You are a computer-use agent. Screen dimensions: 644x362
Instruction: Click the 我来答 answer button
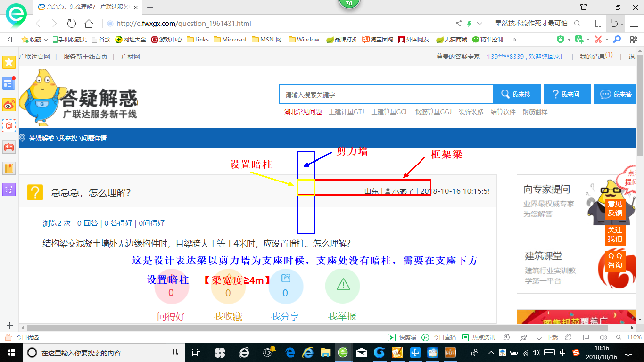tap(616, 94)
